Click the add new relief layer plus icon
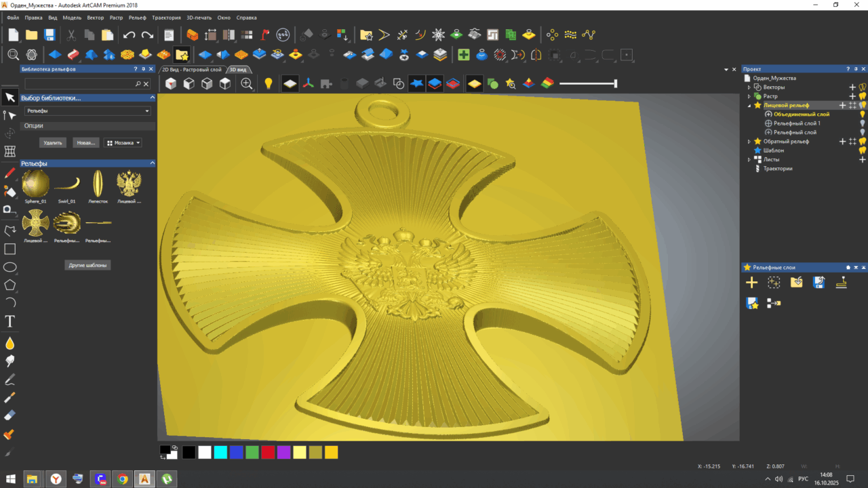868x488 pixels. (751, 283)
